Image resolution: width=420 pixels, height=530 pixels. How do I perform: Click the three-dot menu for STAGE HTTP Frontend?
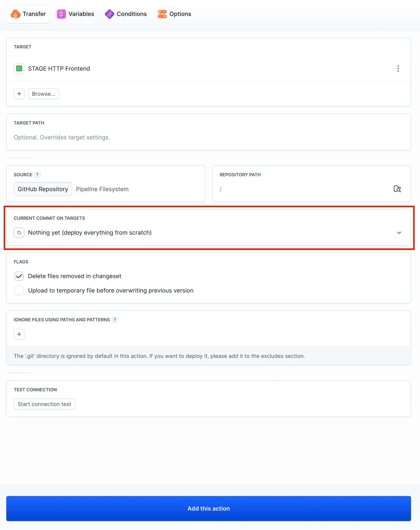tap(398, 69)
